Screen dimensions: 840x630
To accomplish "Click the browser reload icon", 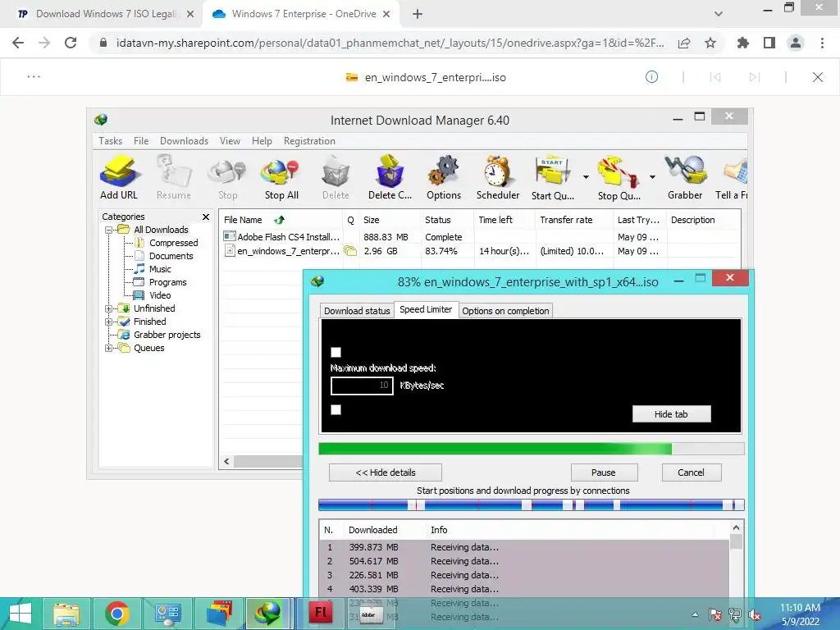I will pyautogui.click(x=71, y=43).
